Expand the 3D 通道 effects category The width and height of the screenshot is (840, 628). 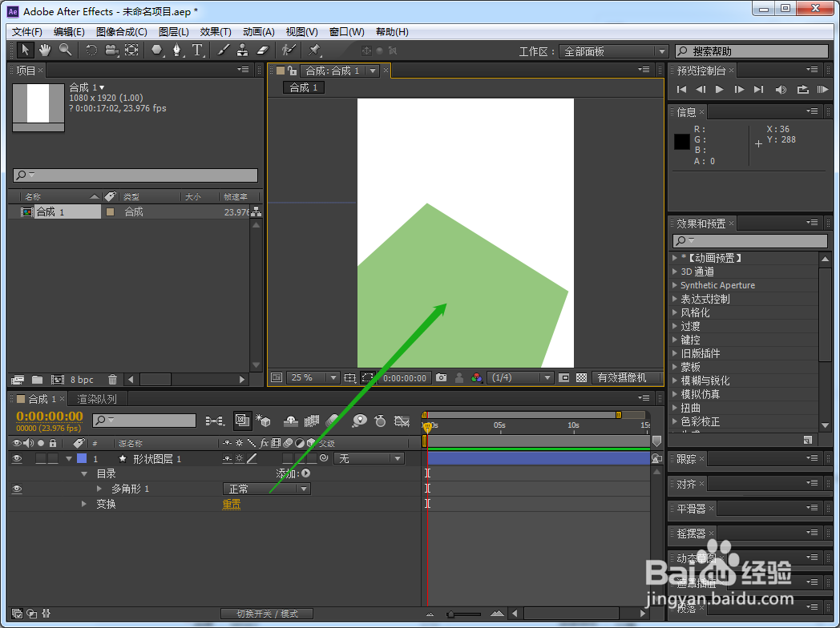coord(674,272)
